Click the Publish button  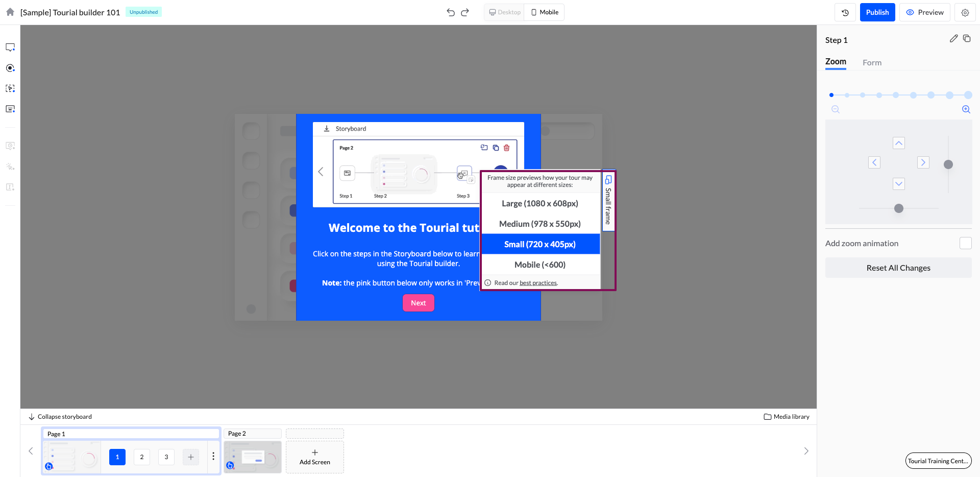click(x=877, y=12)
